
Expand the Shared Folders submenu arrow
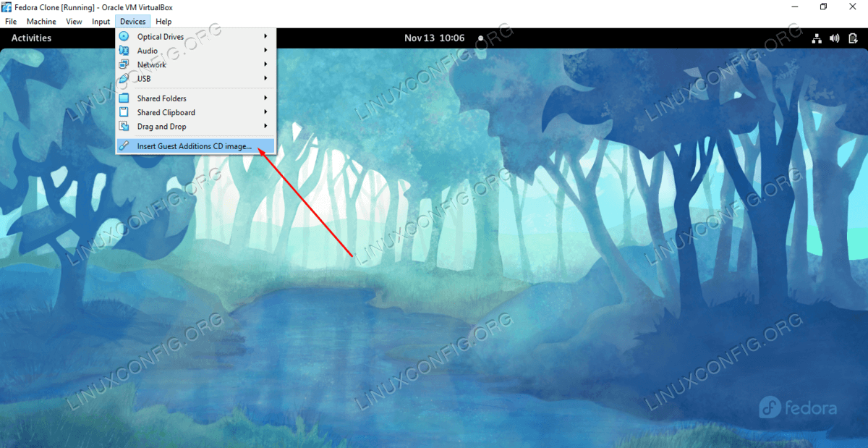[x=265, y=98]
